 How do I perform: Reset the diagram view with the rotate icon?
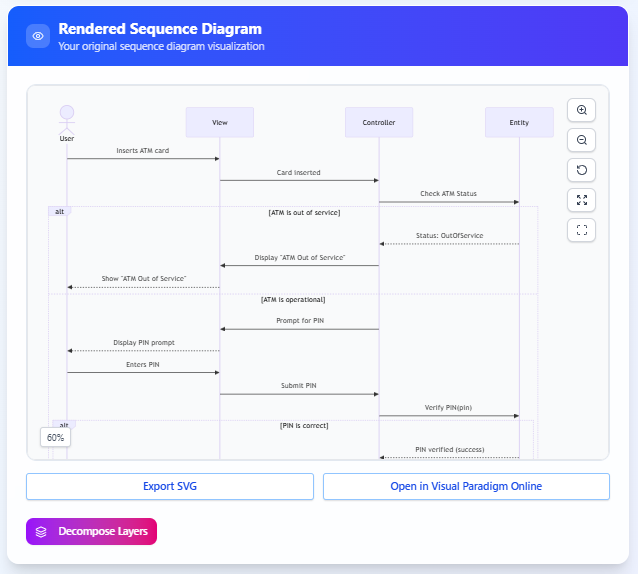[x=581, y=170]
